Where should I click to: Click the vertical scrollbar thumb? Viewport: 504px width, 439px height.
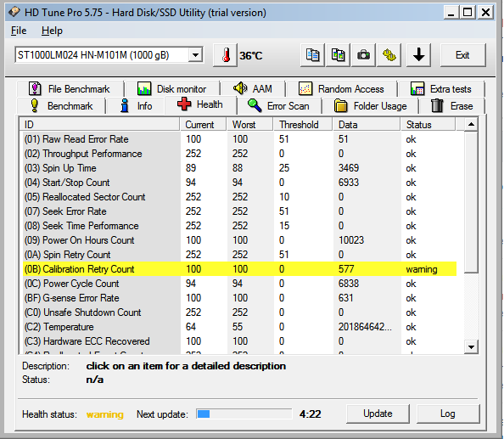471,202
